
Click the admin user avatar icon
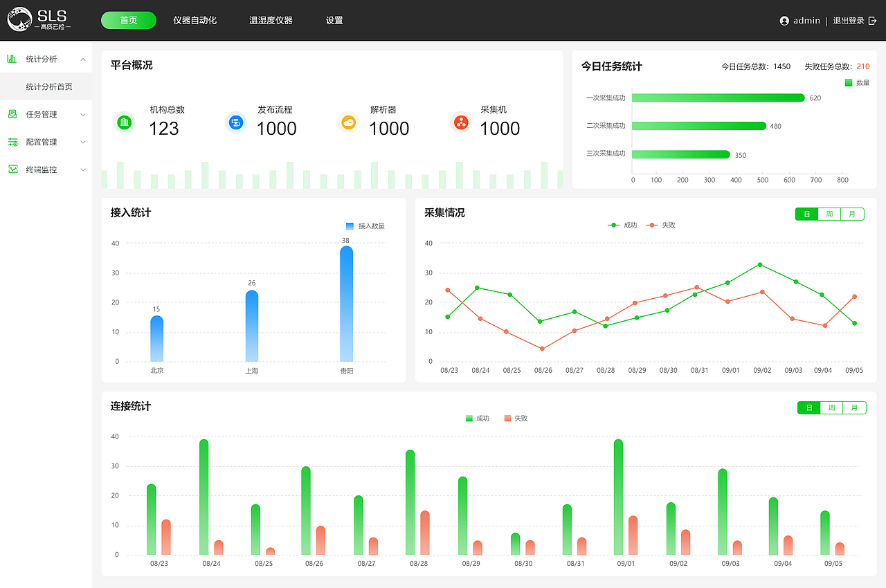click(784, 21)
